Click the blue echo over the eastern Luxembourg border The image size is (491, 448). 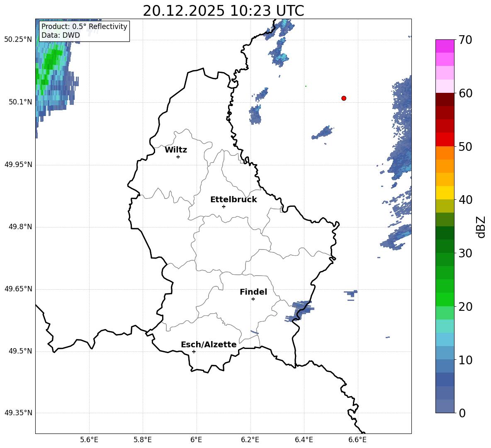[299, 310]
